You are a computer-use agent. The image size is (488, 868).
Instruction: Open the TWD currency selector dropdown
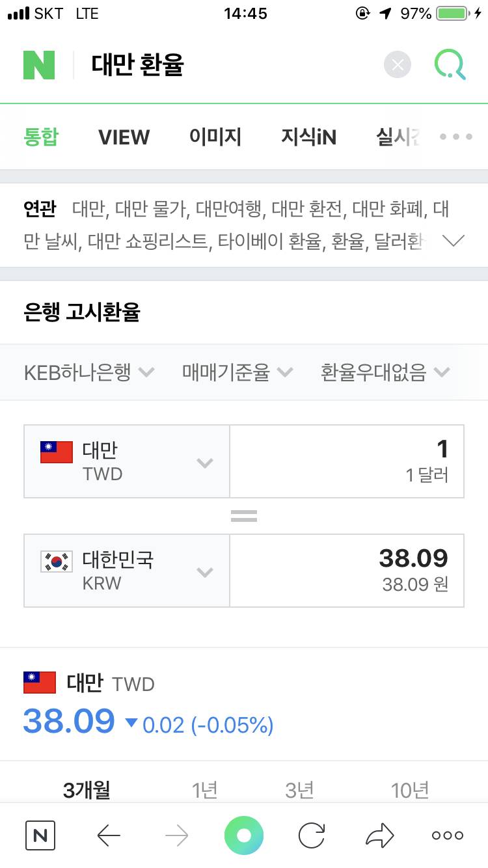pyautogui.click(x=205, y=462)
